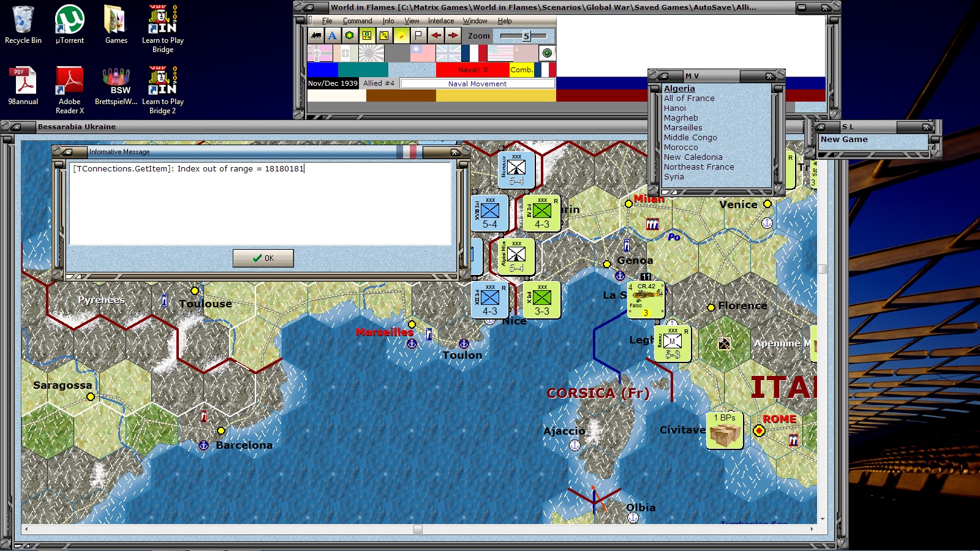Select the United States flag
980x551 pixels.
pyautogui.click(x=500, y=53)
